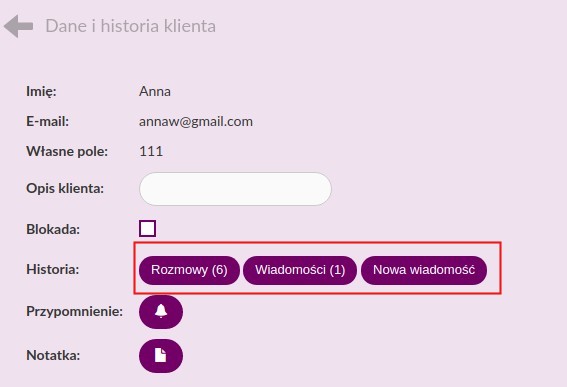The image size is (567, 387).
Task: Click the Blokada label
Action: [53, 229]
